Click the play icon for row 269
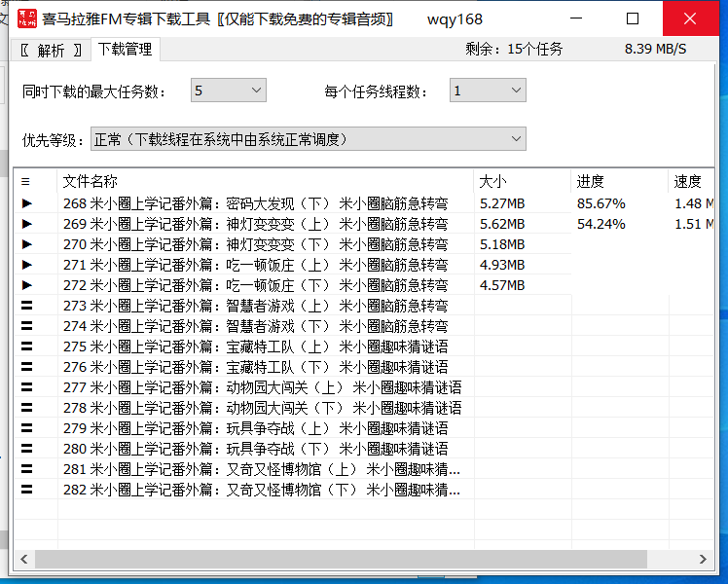The image size is (728, 584). pyautogui.click(x=27, y=224)
